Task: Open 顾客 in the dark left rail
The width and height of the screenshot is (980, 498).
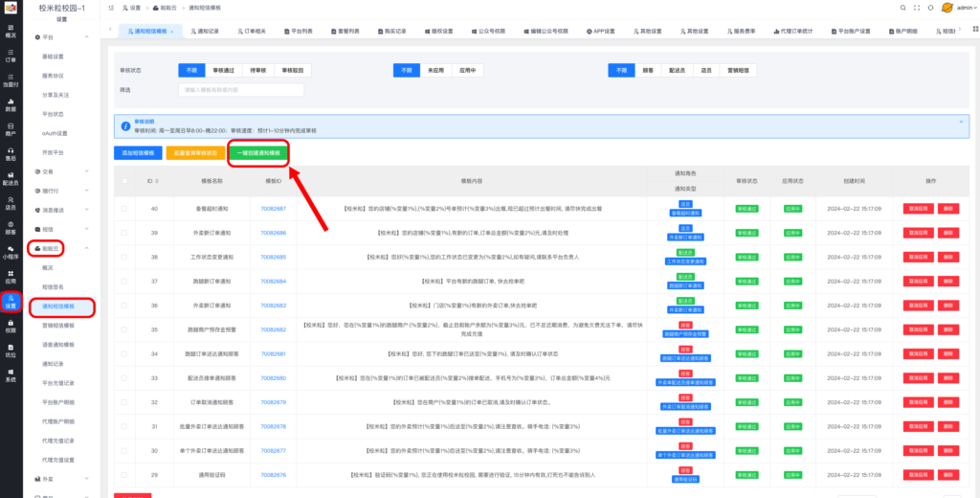Action: coord(11,227)
